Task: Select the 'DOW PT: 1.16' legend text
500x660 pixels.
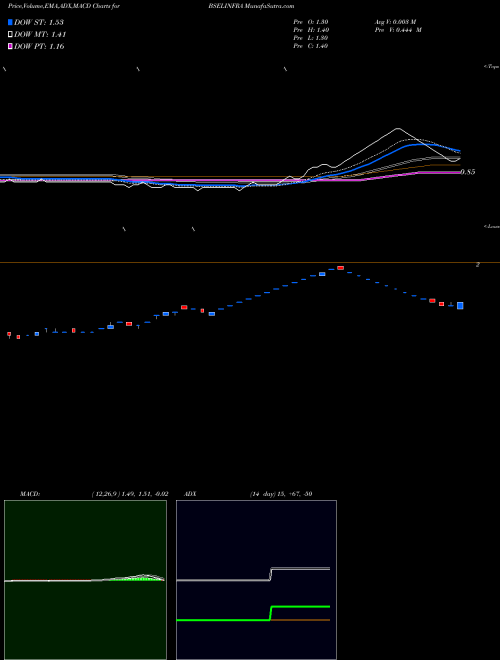Action: [x=39, y=46]
